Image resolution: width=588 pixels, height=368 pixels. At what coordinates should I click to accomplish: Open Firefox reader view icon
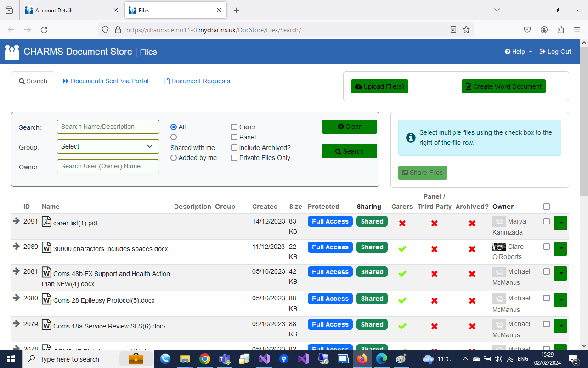pos(453,30)
